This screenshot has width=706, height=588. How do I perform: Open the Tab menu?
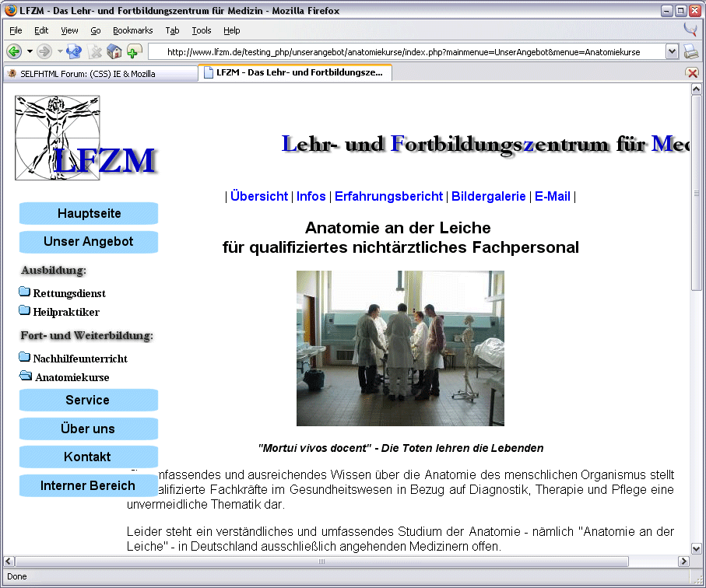(x=172, y=30)
